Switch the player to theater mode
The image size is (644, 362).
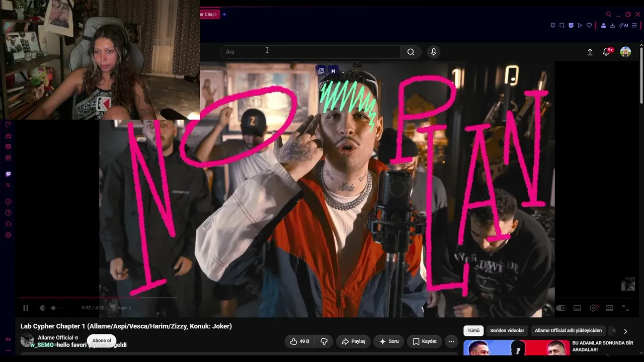tap(609, 308)
